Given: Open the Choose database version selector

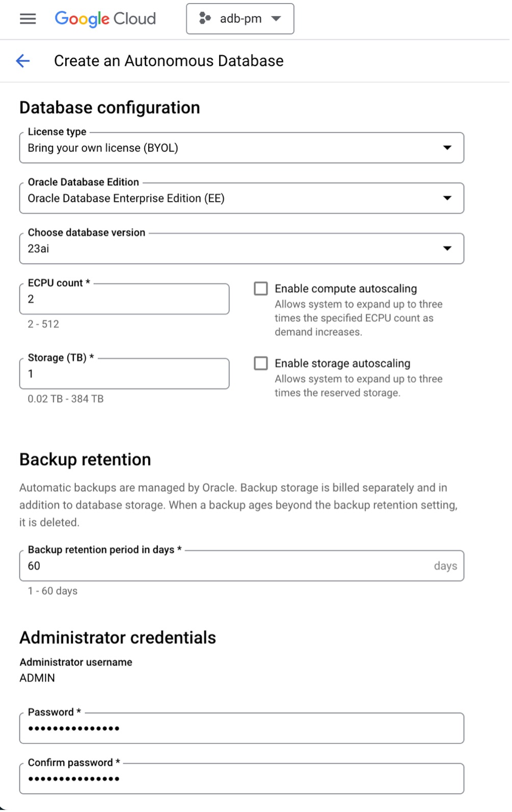Looking at the screenshot, I should point(241,248).
